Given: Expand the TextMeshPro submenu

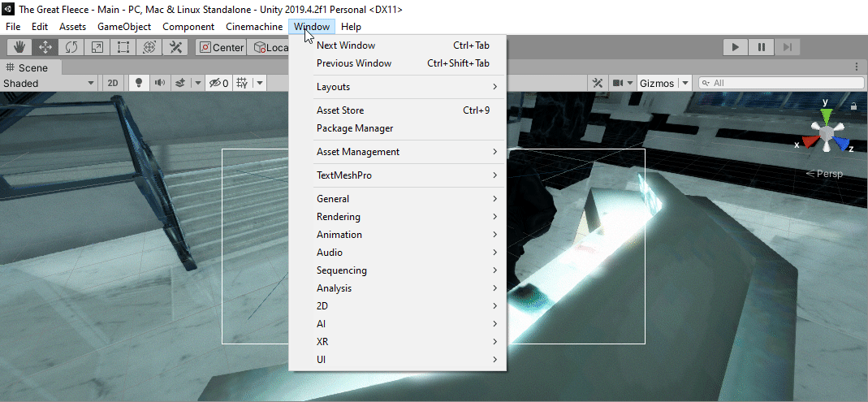Looking at the screenshot, I should point(398,175).
